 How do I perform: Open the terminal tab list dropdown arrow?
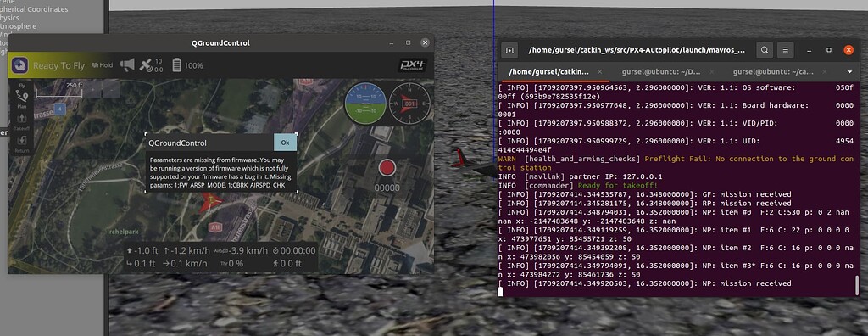[x=849, y=72]
